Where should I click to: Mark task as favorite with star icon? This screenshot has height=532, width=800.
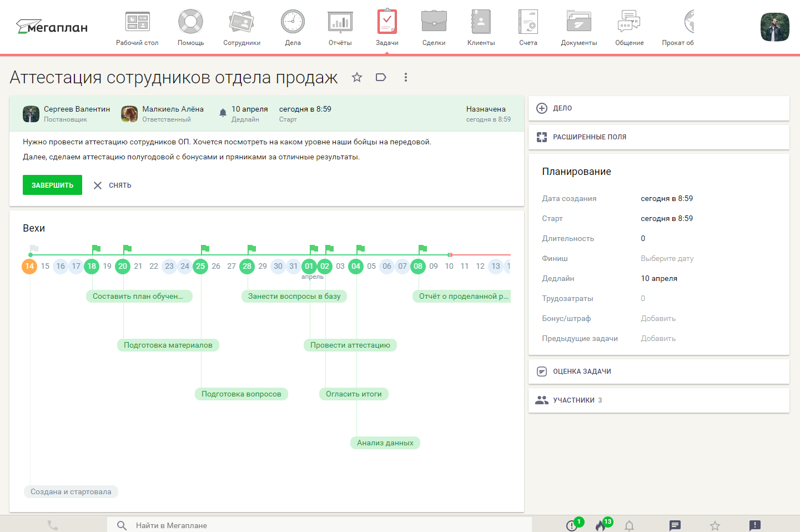(x=357, y=77)
